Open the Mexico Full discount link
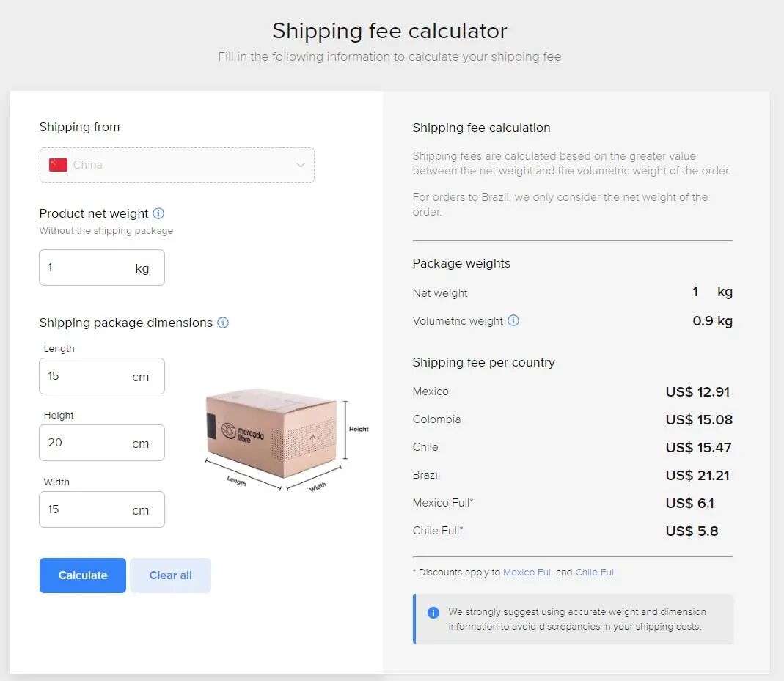This screenshot has height=681, width=784. click(x=527, y=573)
